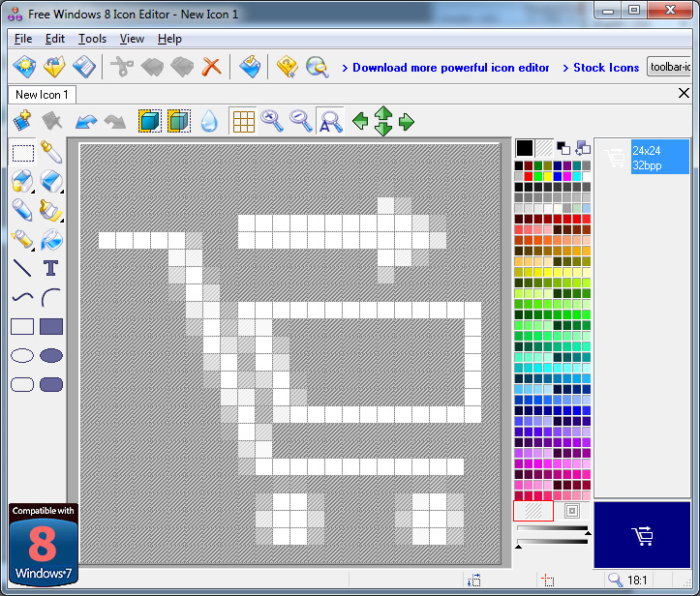This screenshot has height=596, width=700.
Task: Click the red crosshair status bar icon
Action: click(547, 580)
